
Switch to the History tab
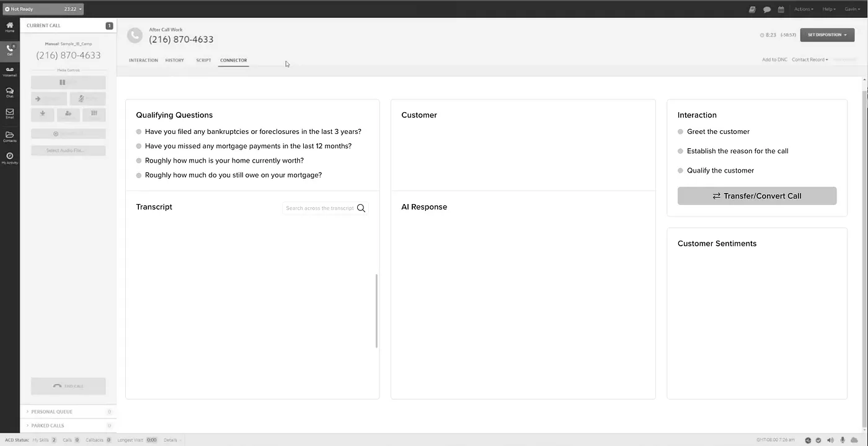coord(174,60)
